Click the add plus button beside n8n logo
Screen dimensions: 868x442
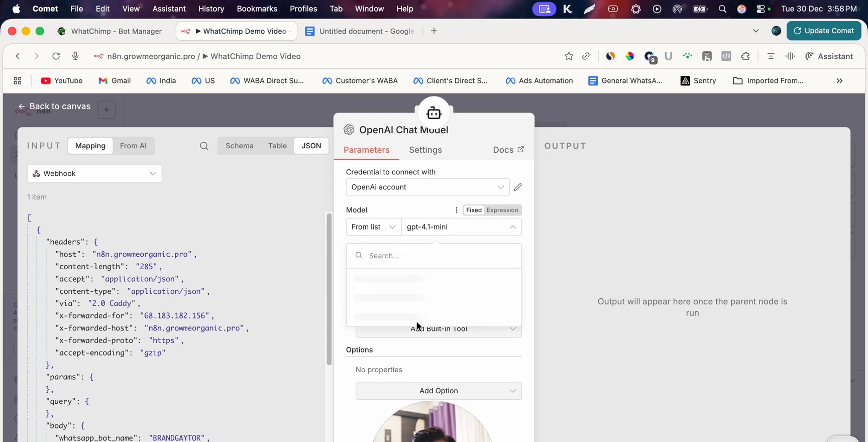point(106,110)
